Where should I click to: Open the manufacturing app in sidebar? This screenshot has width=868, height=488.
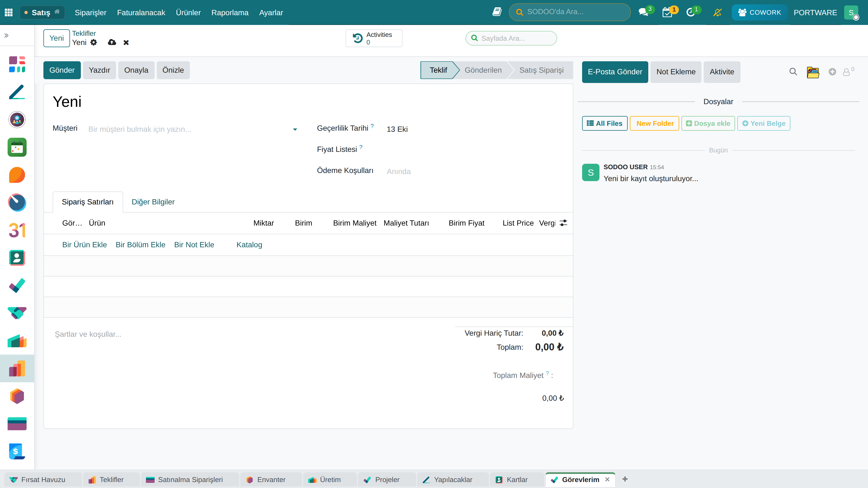pyautogui.click(x=17, y=341)
